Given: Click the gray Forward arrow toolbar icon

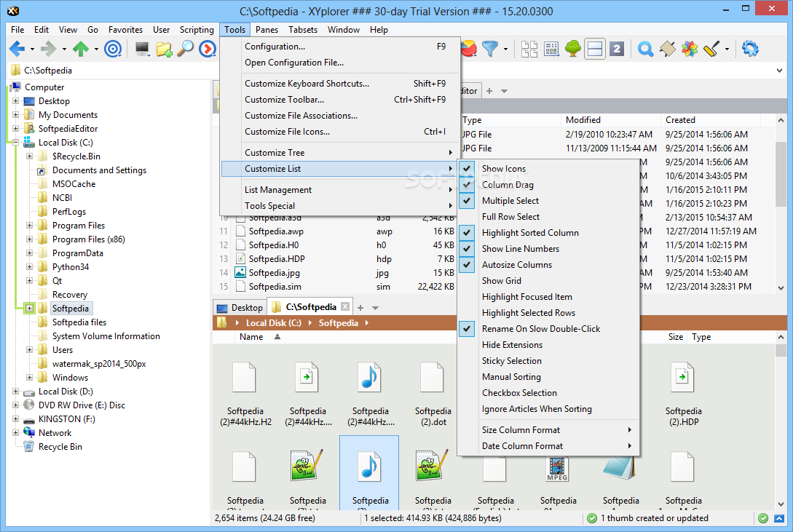Looking at the screenshot, I should (x=49, y=49).
